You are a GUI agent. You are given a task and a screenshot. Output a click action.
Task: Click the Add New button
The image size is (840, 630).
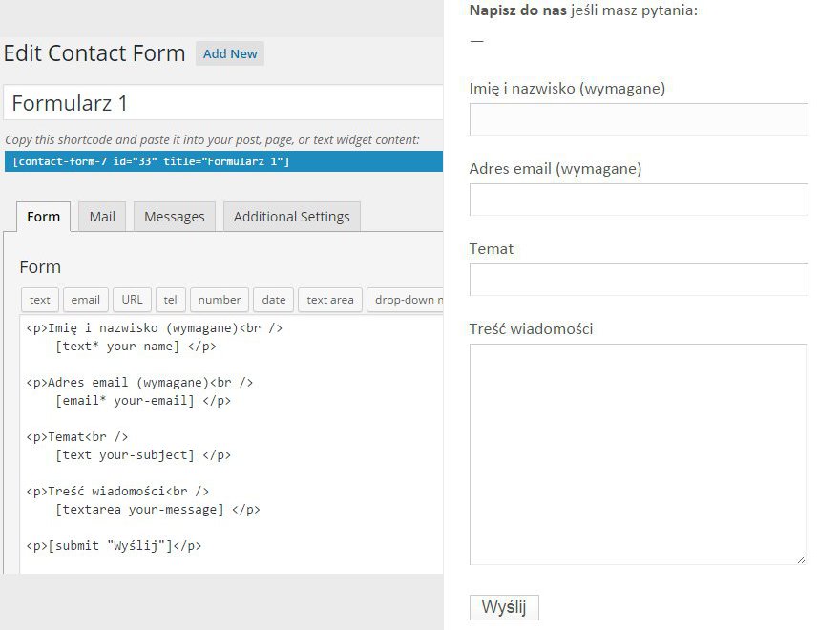pos(230,53)
